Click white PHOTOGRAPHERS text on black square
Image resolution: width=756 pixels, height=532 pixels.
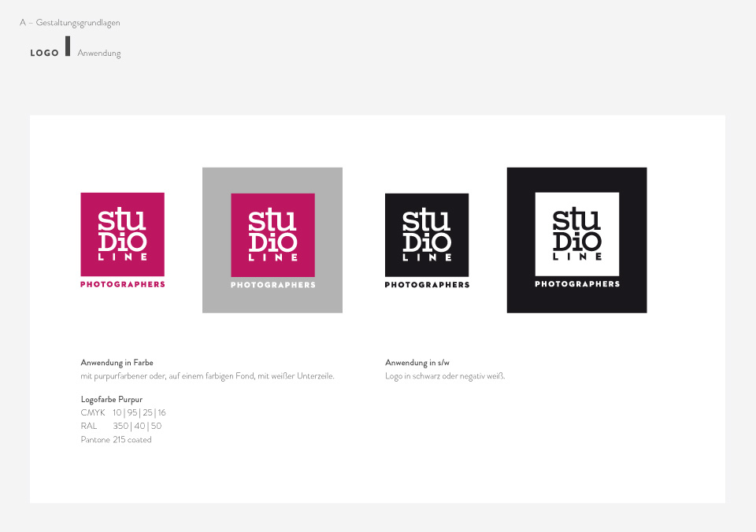[x=577, y=284]
